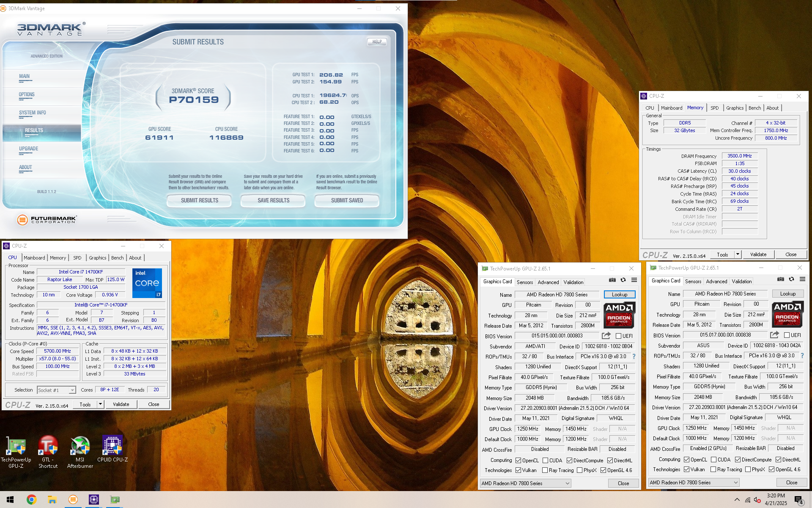Click AMD Radeon logo in left GPU-Z
Screen dimensions: 812x508
pos(619,315)
